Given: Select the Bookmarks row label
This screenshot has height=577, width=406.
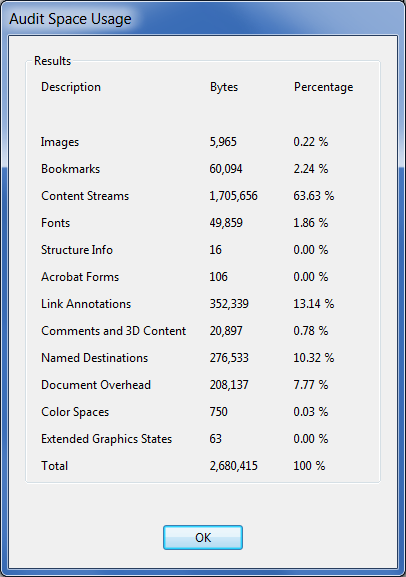Looking at the screenshot, I should pyautogui.click(x=70, y=169).
